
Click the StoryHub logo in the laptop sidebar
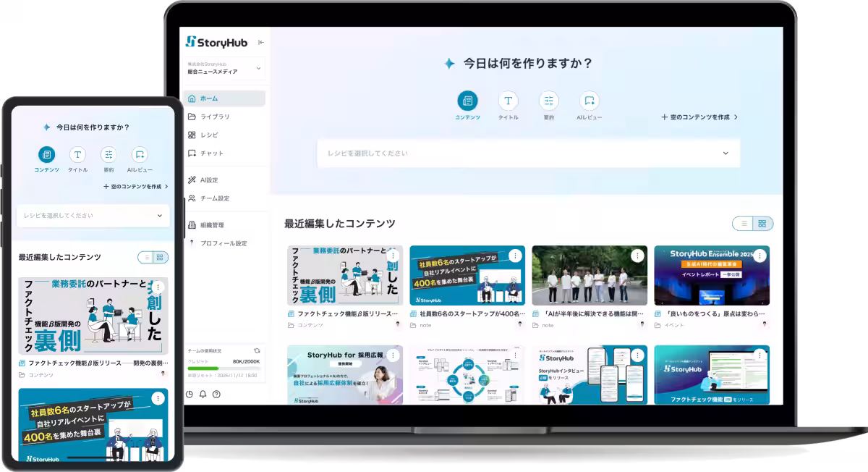[x=216, y=42]
